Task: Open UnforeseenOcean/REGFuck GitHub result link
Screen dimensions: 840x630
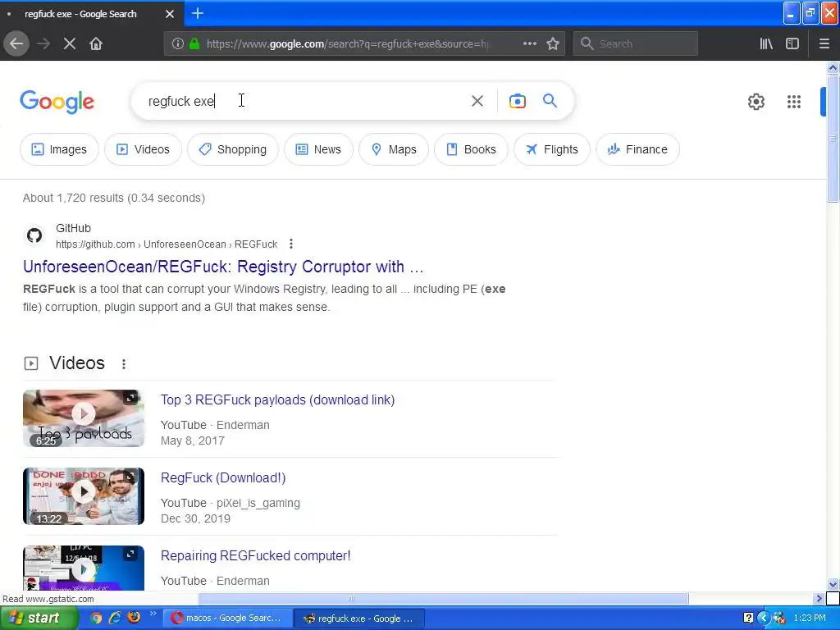Action: [x=223, y=267]
